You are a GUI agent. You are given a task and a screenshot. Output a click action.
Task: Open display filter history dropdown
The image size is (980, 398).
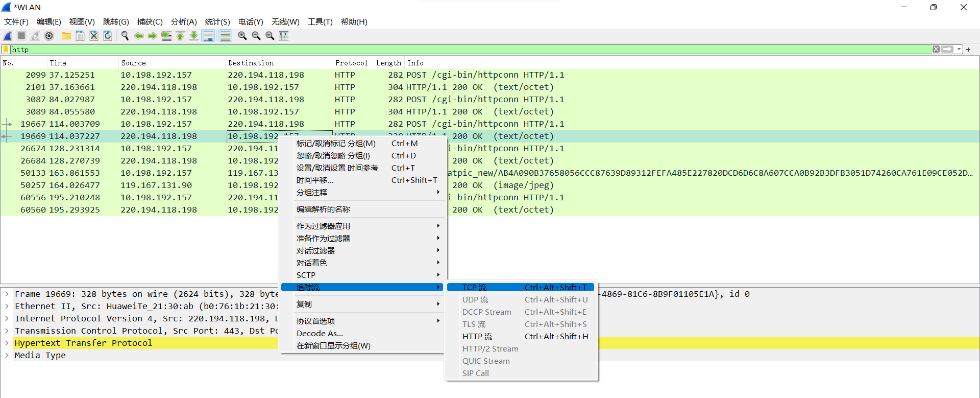[x=959, y=50]
